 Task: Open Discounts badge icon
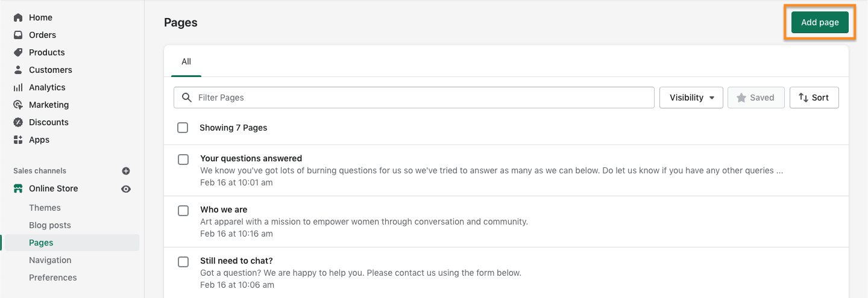point(18,122)
